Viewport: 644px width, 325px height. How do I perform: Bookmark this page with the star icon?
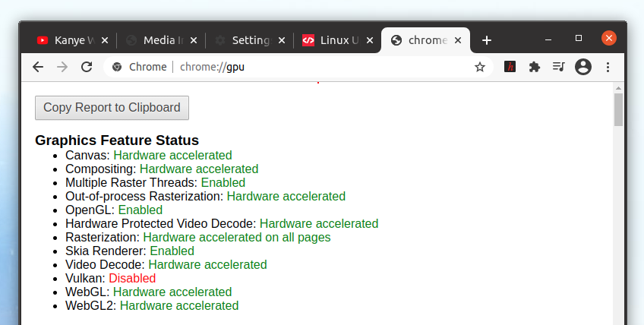point(480,67)
